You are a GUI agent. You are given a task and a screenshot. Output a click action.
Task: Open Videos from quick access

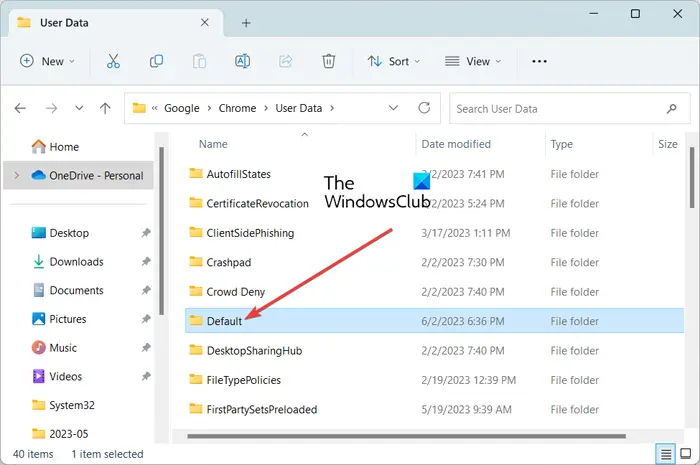pyautogui.click(x=57, y=377)
